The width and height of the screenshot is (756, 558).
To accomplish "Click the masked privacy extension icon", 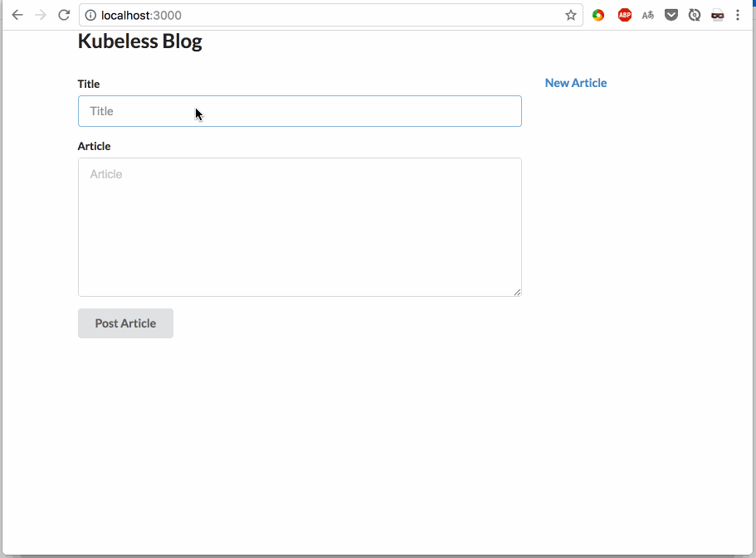I will (717, 15).
